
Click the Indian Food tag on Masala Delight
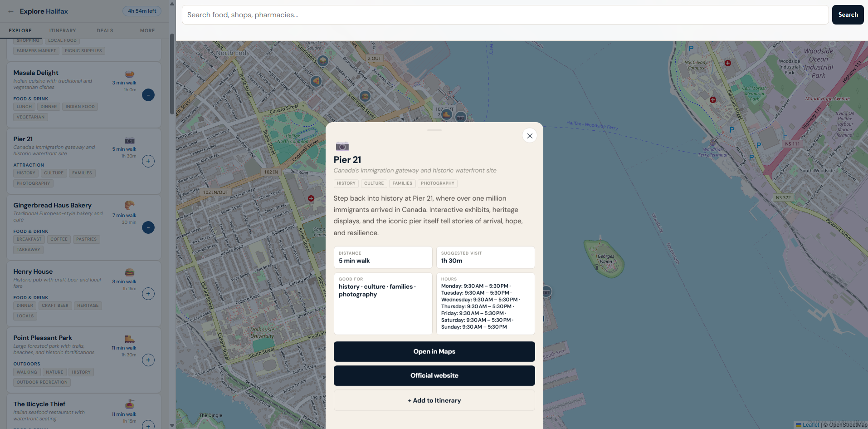[x=80, y=107]
